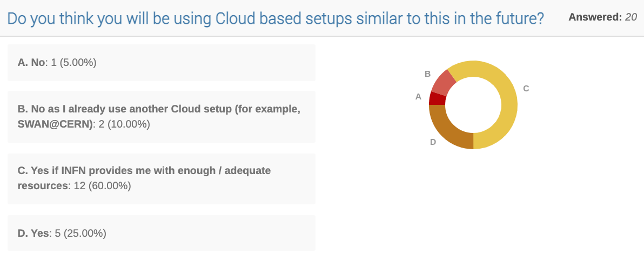Select the light red B donut segment
This screenshot has width=644, height=253.
tap(443, 82)
